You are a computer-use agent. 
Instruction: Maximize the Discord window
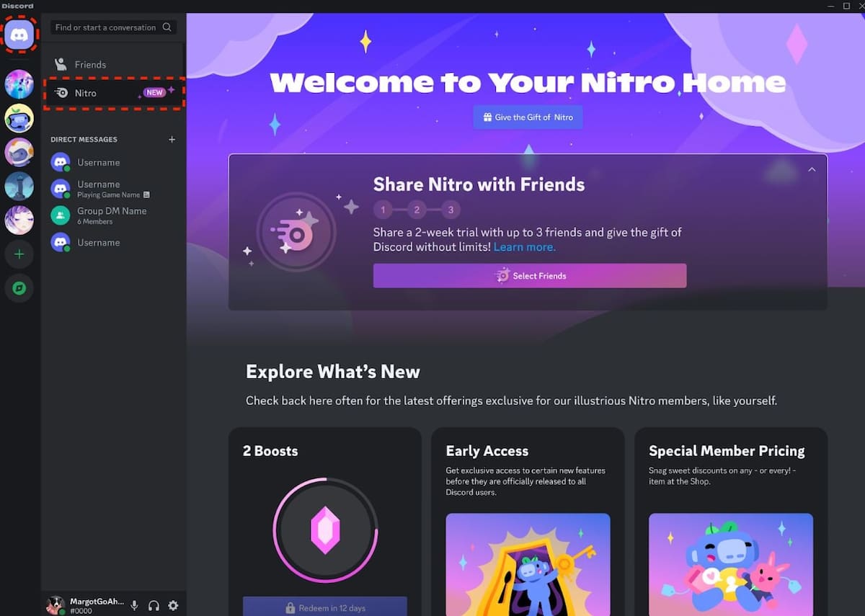846,6
